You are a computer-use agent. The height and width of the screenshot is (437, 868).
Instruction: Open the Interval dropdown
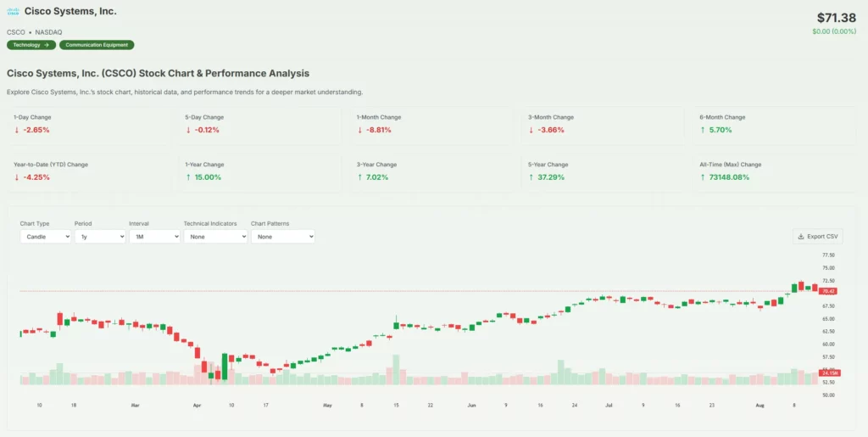(154, 237)
